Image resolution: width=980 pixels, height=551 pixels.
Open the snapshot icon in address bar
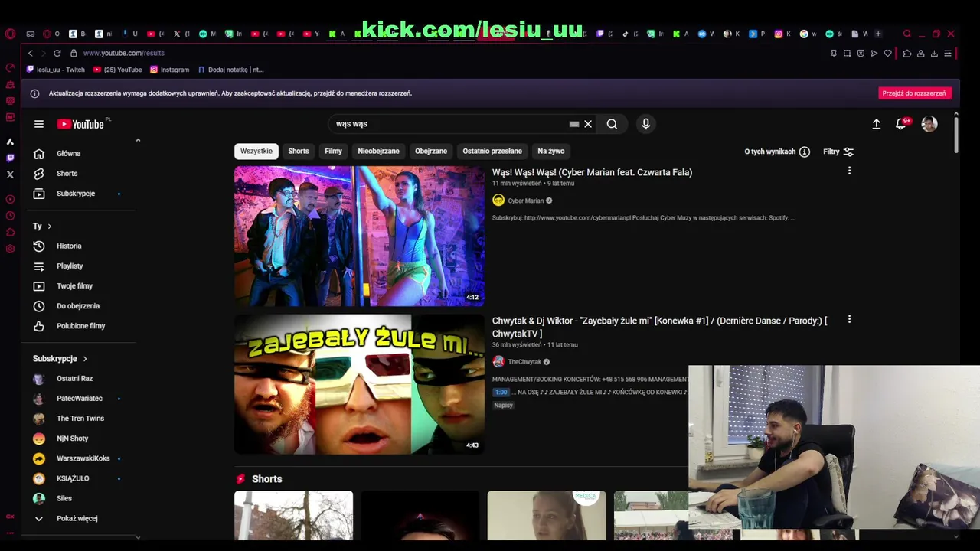tap(847, 54)
